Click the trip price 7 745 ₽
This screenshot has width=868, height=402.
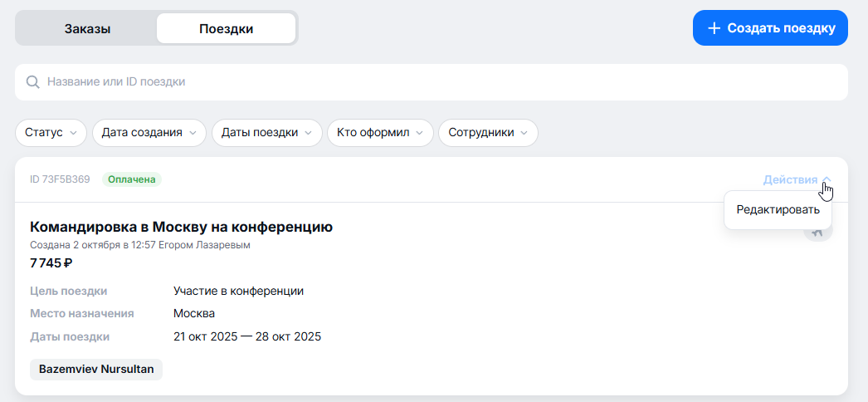(51, 263)
